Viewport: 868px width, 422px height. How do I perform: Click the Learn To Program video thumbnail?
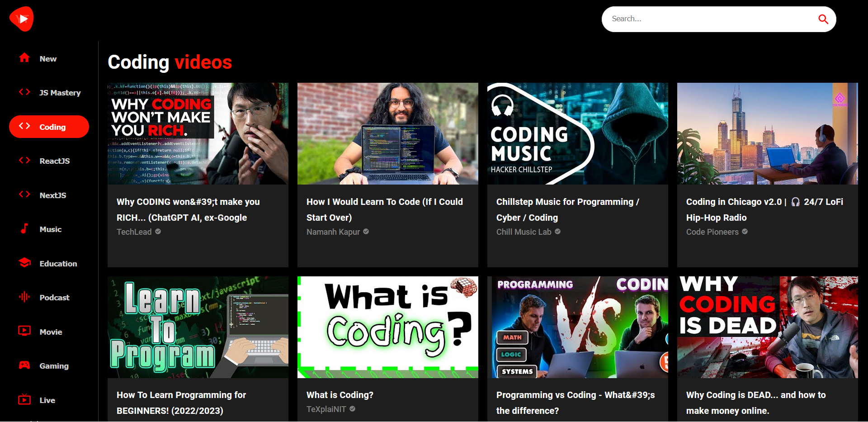pyautogui.click(x=198, y=327)
